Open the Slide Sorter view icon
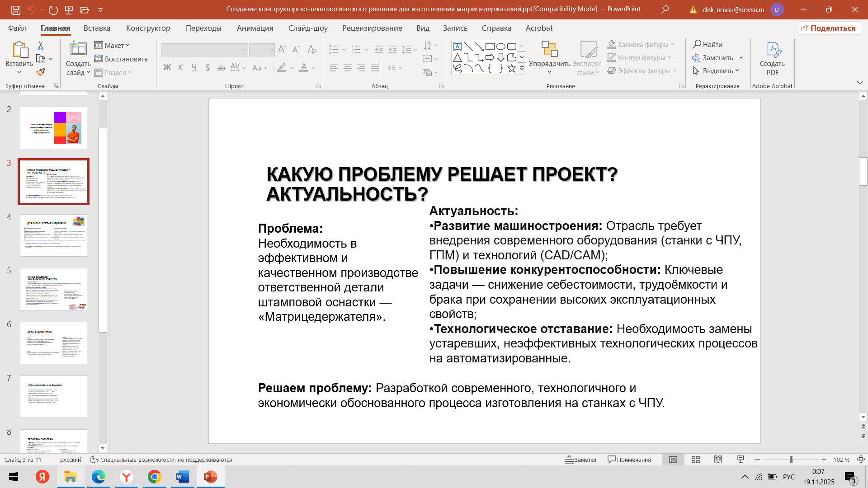This screenshot has height=488, width=868. point(696,460)
